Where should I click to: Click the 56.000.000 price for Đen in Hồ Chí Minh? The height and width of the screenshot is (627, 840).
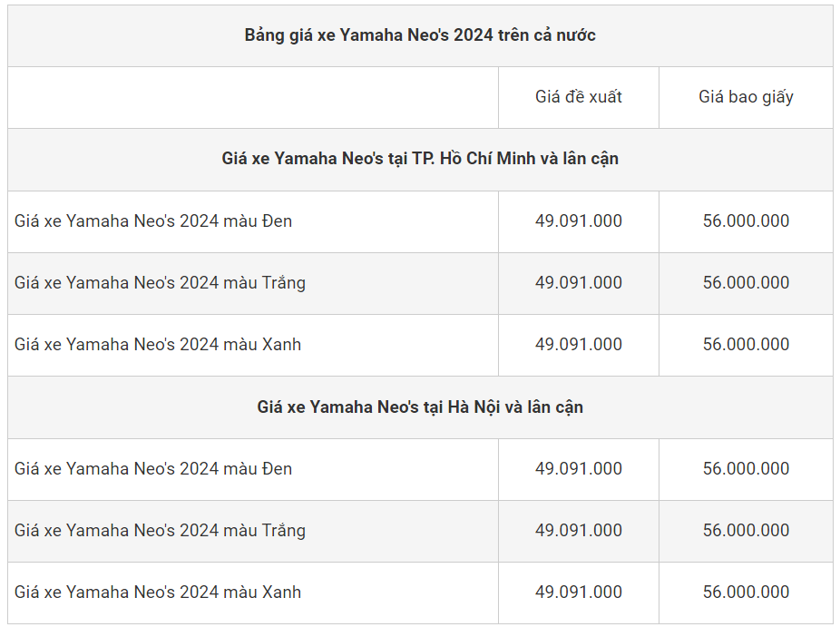(746, 220)
